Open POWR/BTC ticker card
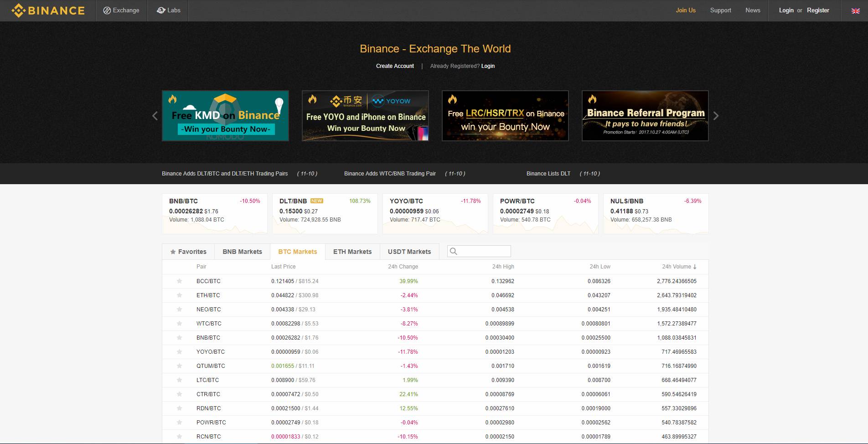 [x=546, y=214]
